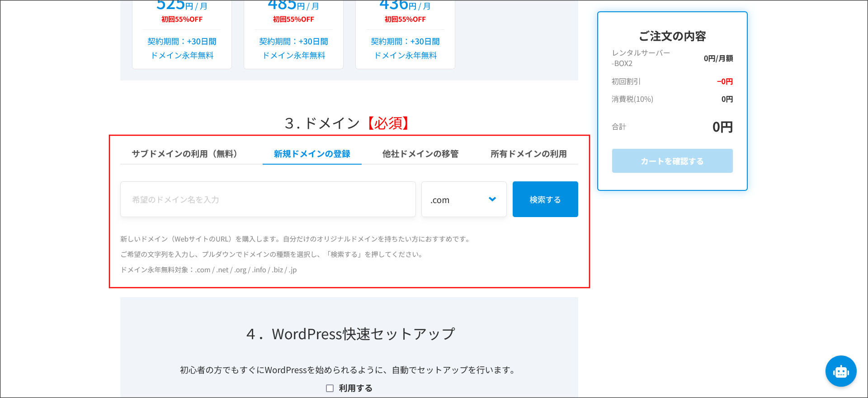The width and height of the screenshot is (868, 398).
Task: Switch to サブドメインの利用（無料） tab
Action: [184, 154]
